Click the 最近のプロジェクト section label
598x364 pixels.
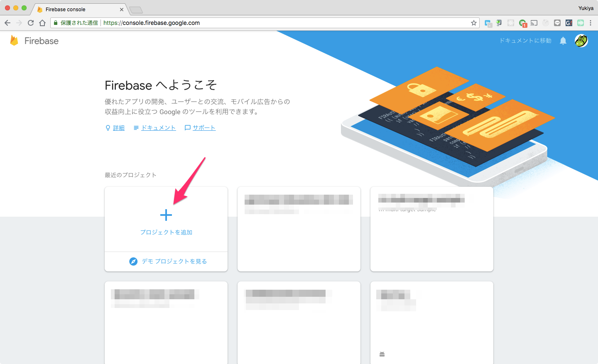click(130, 175)
